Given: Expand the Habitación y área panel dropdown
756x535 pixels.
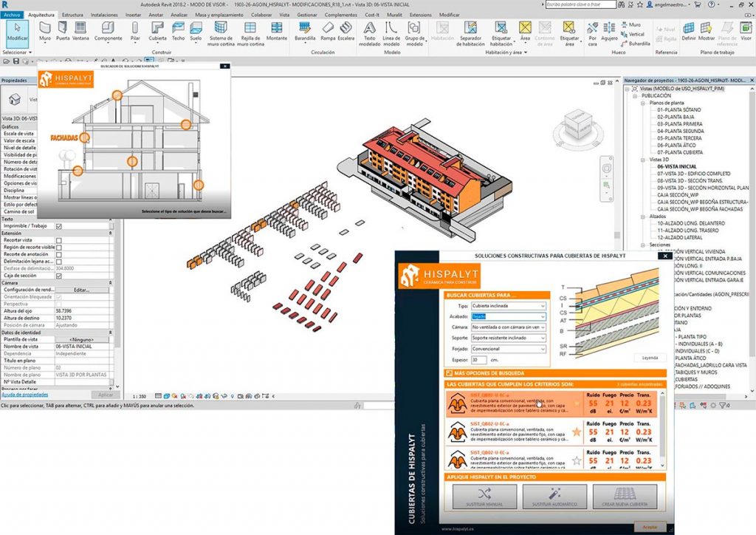Looking at the screenshot, I should click(506, 52).
